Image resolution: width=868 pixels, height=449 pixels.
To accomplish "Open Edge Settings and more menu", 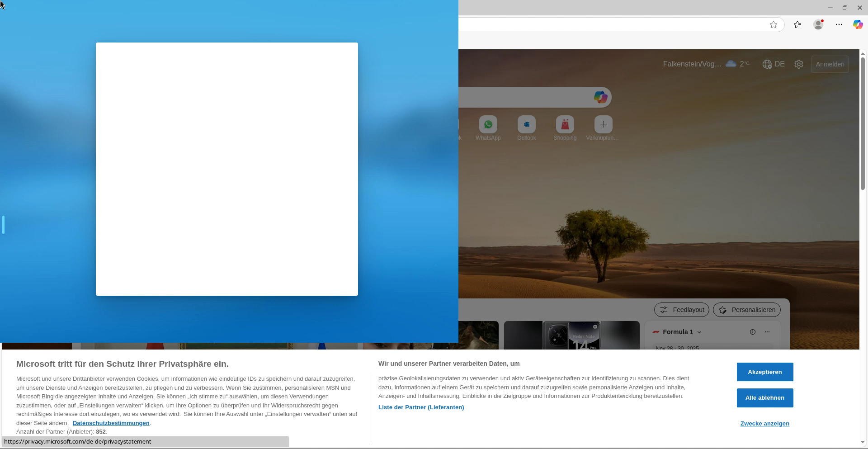I will click(x=839, y=25).
